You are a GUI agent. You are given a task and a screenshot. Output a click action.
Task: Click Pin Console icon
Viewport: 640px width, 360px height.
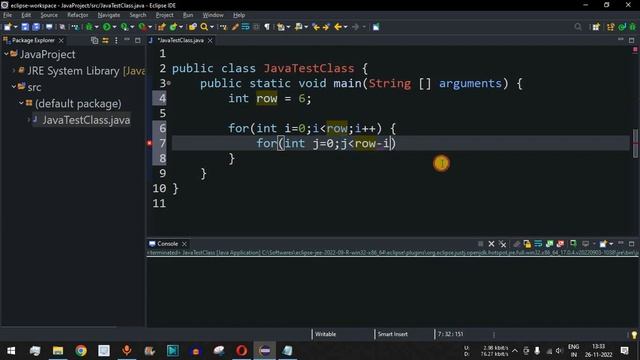tap(573, 244)
